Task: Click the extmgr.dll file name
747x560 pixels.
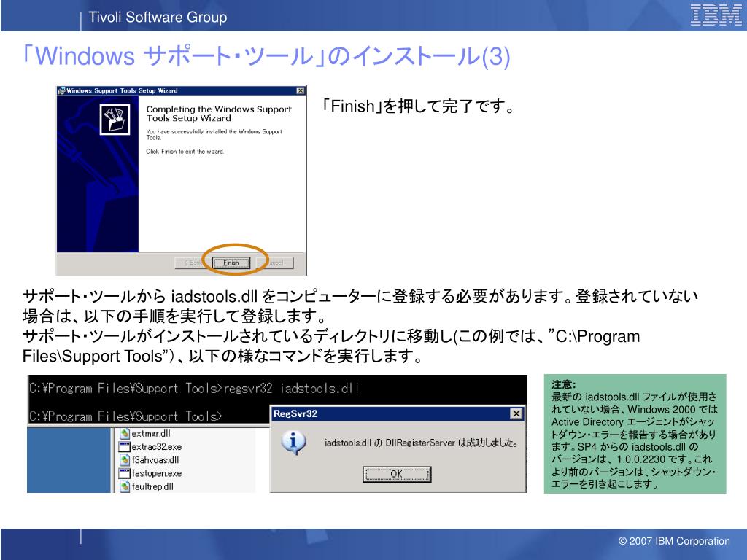Action: click(x=151, y=433)
